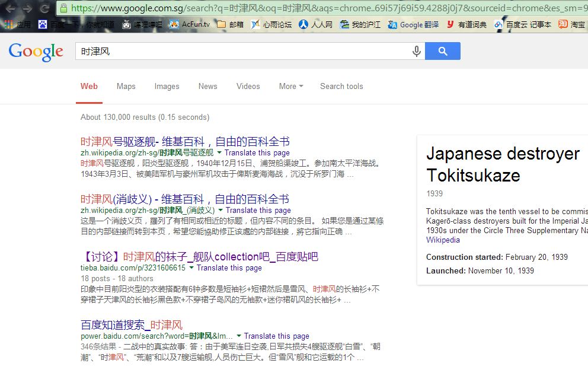Open the 人人网 bookmark
This screenshot has width=588, height=366.
[x=315, y=25]
